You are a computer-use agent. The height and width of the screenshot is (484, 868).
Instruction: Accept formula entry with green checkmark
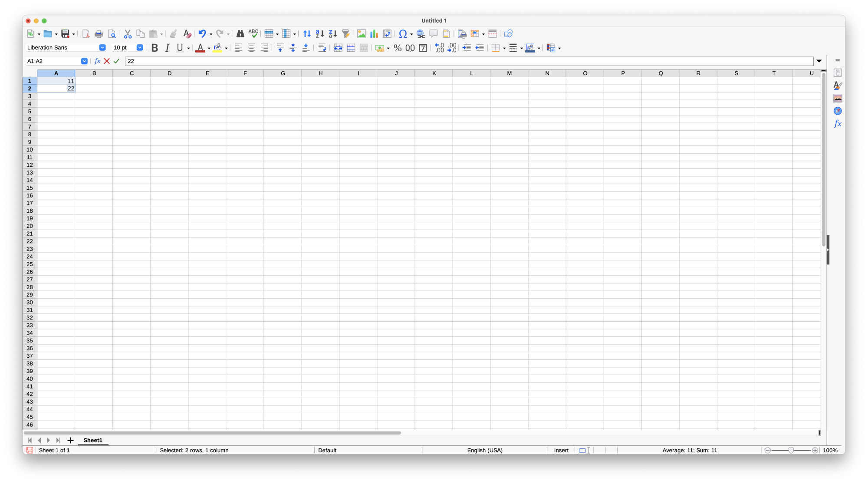[x=116, y=61]
